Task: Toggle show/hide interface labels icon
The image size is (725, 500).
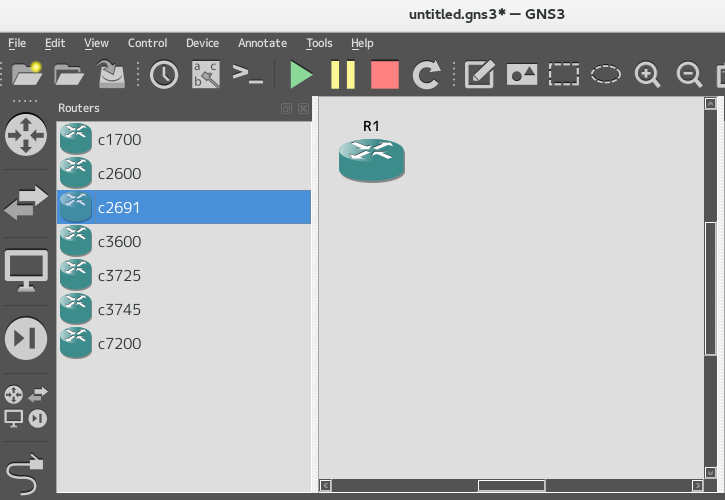Action: pyautogui.click(x=206, y=75)
